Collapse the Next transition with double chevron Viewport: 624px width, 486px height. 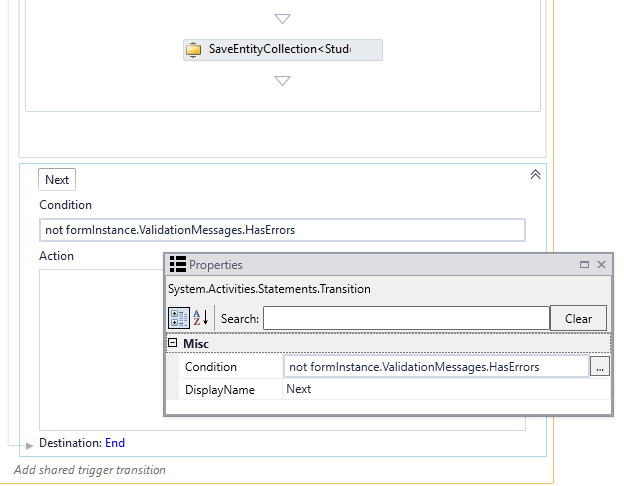(x=535, y=174)
